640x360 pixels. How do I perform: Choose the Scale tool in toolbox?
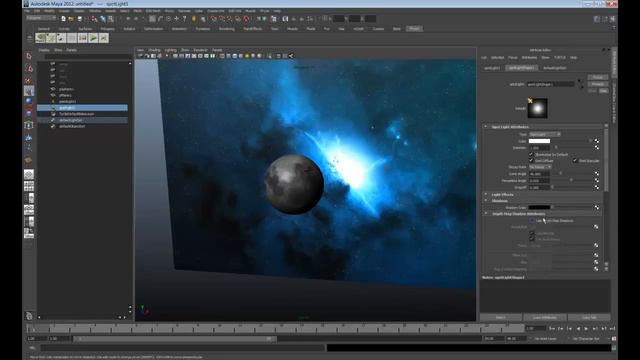pos(29,113)
